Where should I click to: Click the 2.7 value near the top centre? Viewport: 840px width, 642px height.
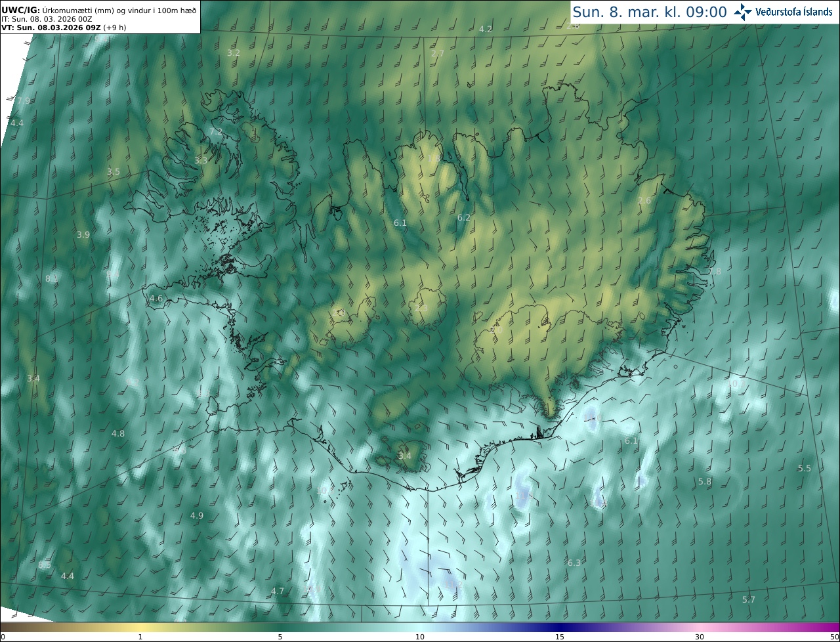[x=438, y=53]
